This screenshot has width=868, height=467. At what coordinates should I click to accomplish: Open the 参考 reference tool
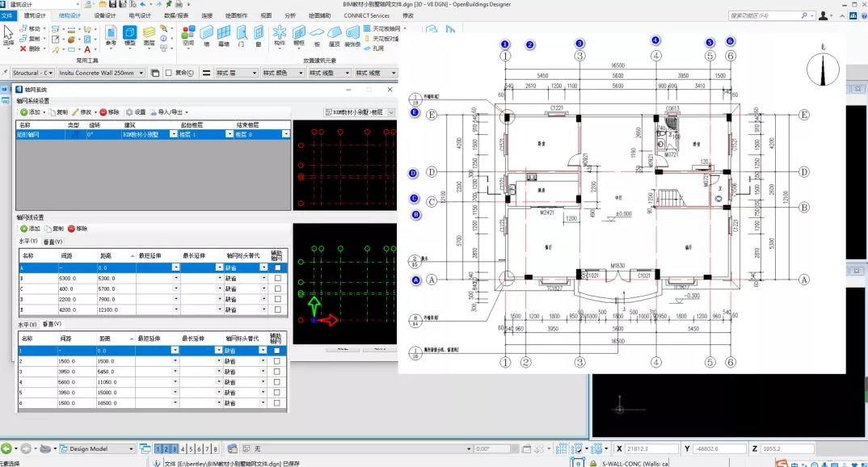point(111,36)
